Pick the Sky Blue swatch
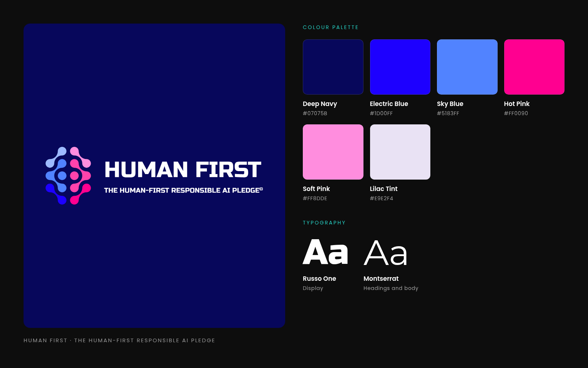The height and width of the screenshot is (368, 588). coord(467,67)
